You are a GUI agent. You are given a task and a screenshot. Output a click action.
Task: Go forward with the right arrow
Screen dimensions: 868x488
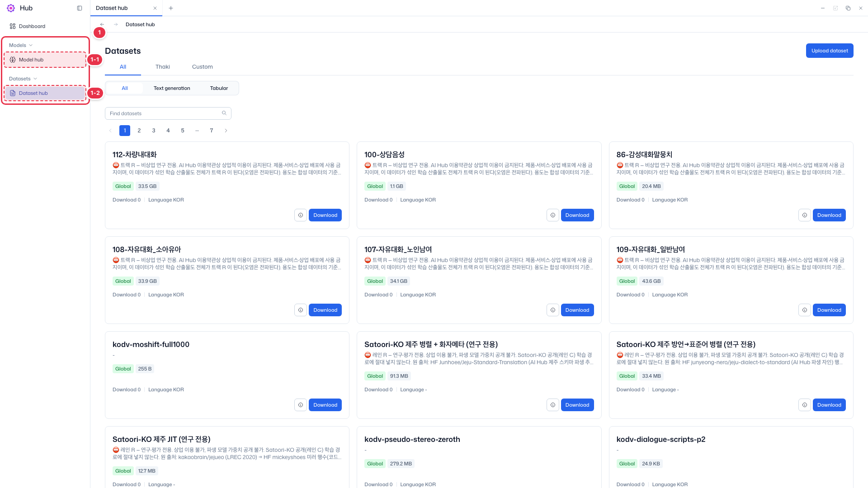116,24
